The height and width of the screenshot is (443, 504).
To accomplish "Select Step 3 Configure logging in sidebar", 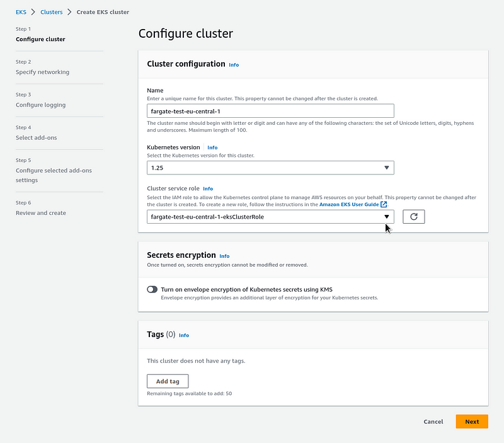I will click(40, 105).
